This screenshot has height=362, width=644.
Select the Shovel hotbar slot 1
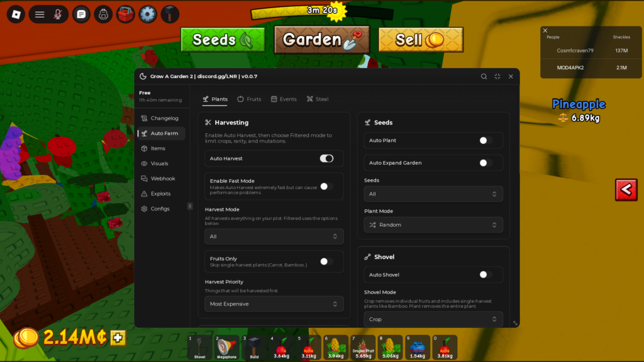[x=199, y=347]
